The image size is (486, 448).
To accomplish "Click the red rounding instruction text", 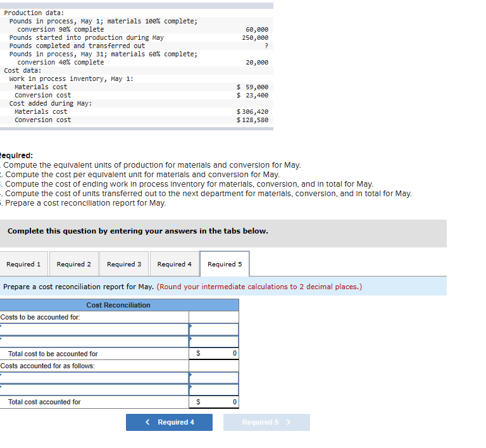I will 259,287.
